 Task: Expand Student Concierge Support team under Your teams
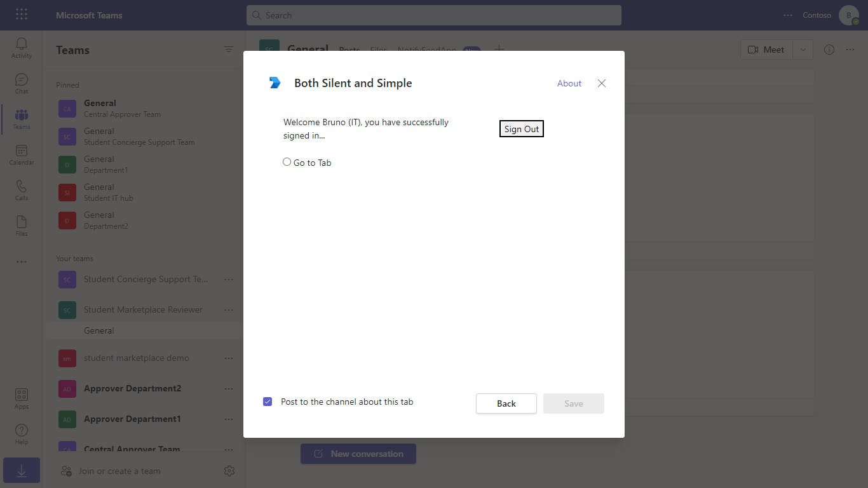tap(146, 280)
